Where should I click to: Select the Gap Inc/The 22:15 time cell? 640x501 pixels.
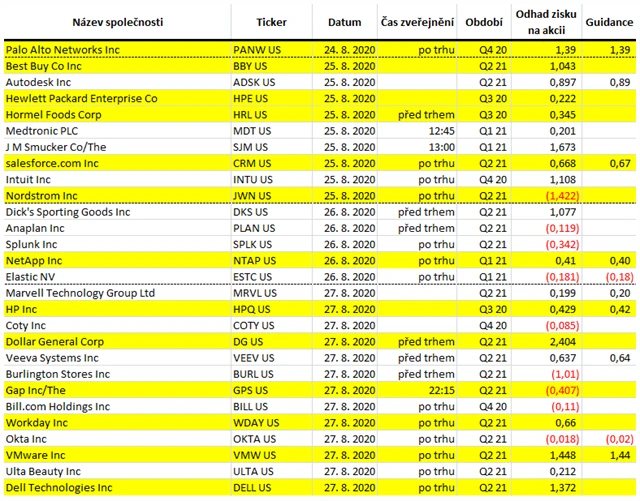click(x=417, y=390)
